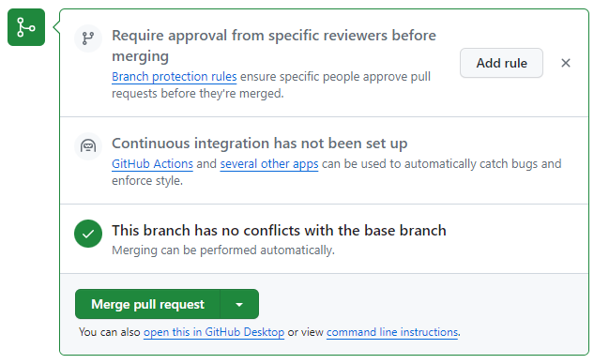Image resolution: width=594 pixels, height=364 pixels.
Task: Click the Add rule button
Action: 501,63
